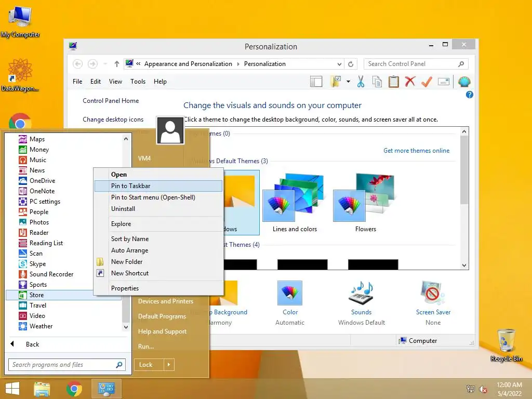
Task: Click Change desktop icons link
Action: pyautogui.click(x=113, y=119)
